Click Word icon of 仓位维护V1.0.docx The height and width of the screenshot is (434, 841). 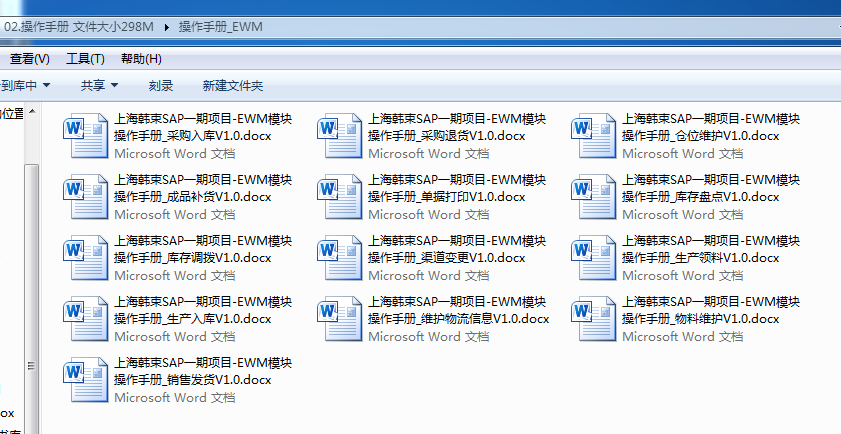pyautogui.click(x=594, y=135)
